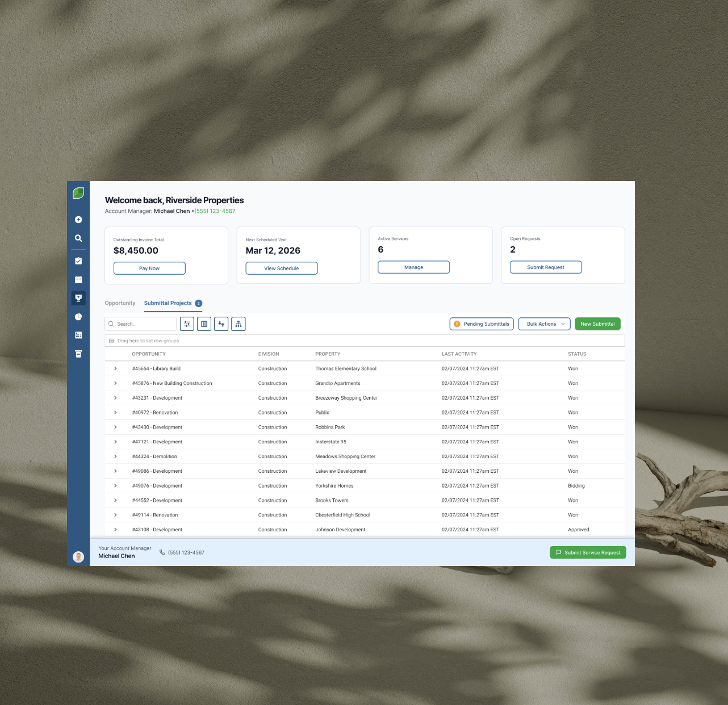Click the New Submittal button
The height and width of the screenshot is (705, 728).
[597, 324]
